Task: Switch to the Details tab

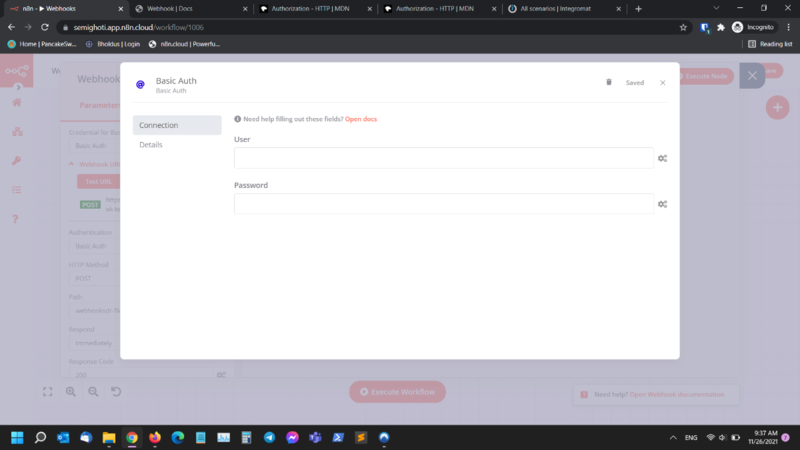Action: click(151, 145)
